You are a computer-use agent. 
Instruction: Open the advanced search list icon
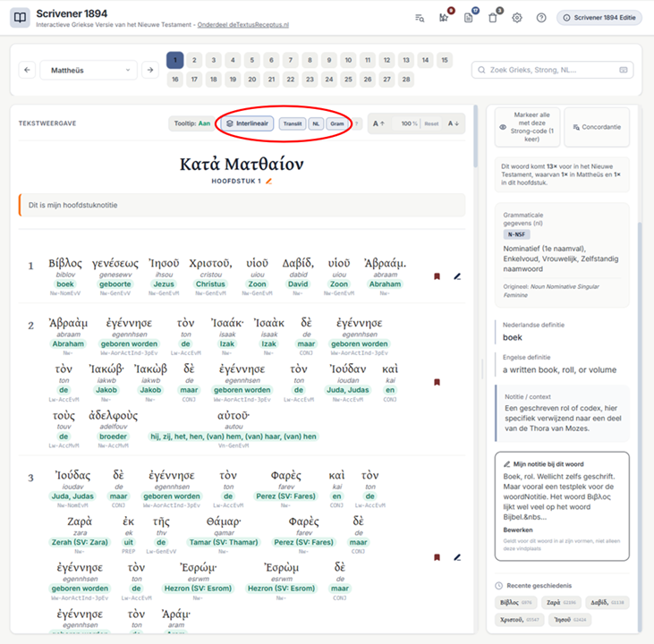[420, 18]
